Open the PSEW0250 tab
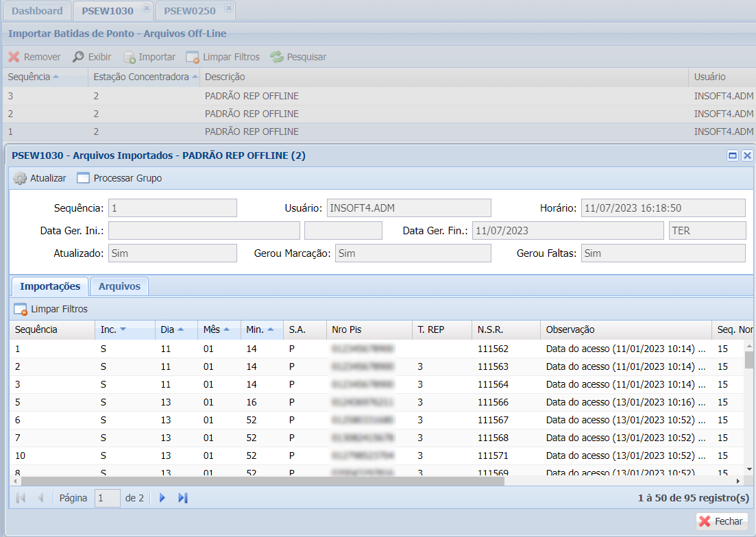Screen dimensions: 756x537 point(189,10)
